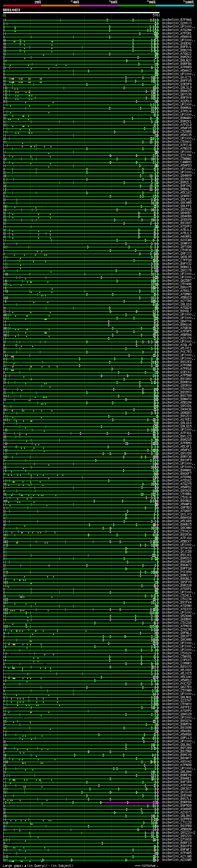Select hit label UniRef100_A9S042

[x=176, y=762]
